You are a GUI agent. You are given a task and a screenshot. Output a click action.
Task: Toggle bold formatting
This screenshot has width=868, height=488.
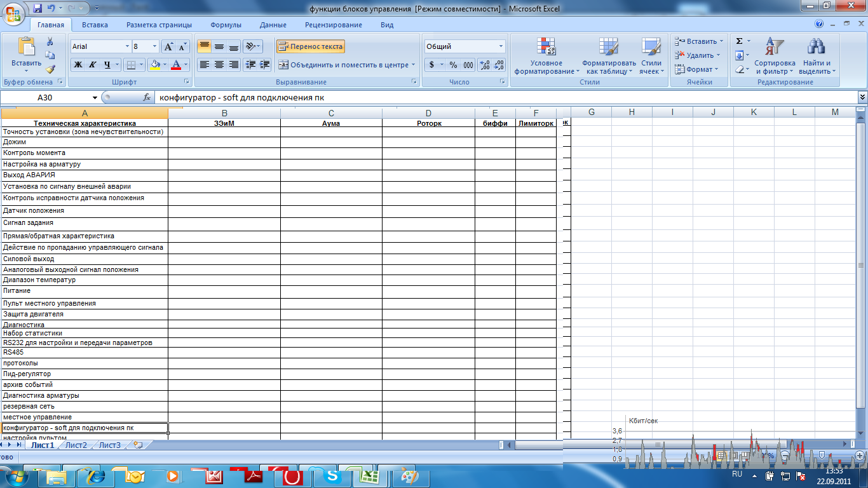tap(78, 65)
